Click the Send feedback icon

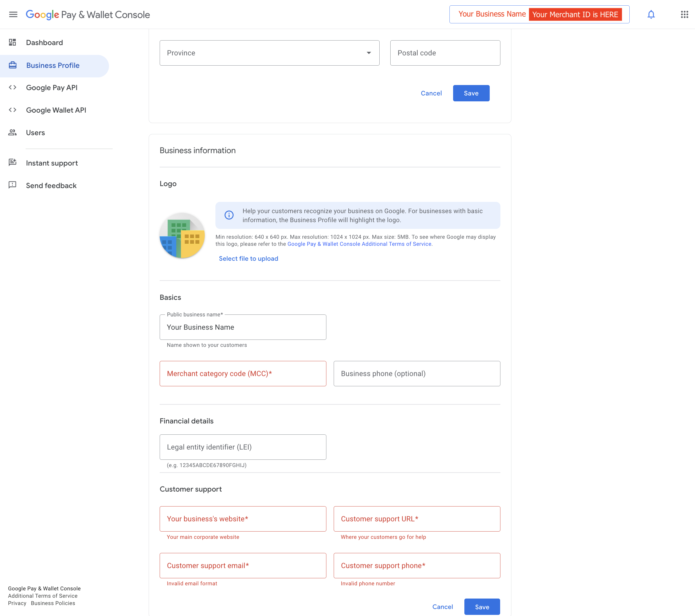[13, 185]
